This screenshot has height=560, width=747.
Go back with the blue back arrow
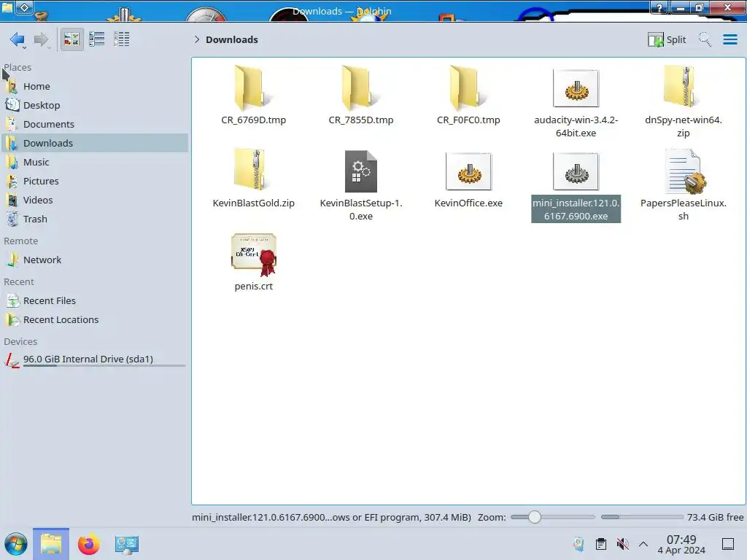tap(18, 39)
